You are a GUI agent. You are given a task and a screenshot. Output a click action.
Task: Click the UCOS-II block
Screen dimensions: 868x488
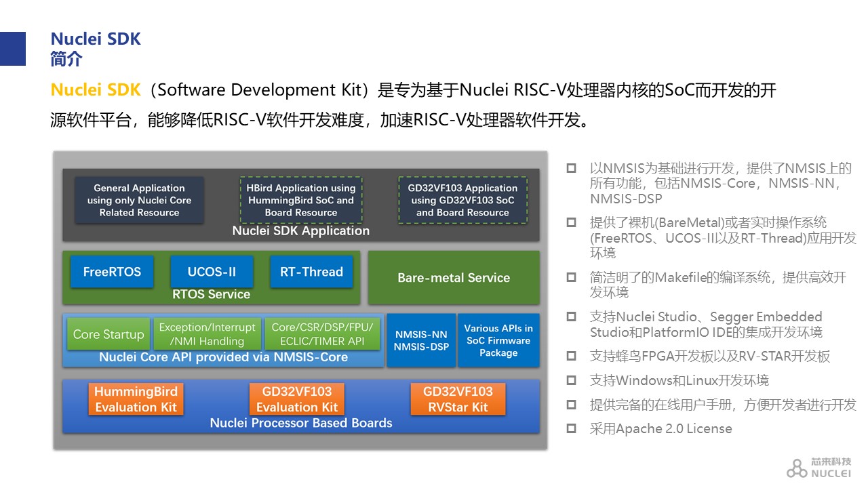click(212, 272)
